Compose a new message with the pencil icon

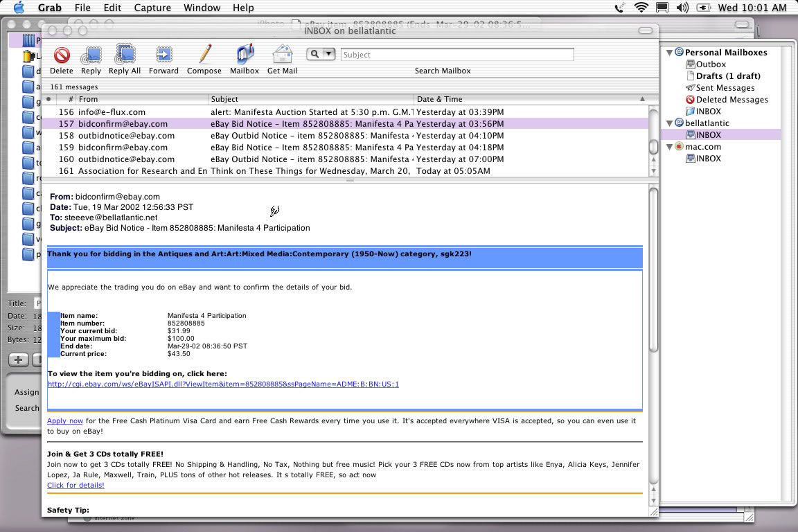(x=204, y=55)
